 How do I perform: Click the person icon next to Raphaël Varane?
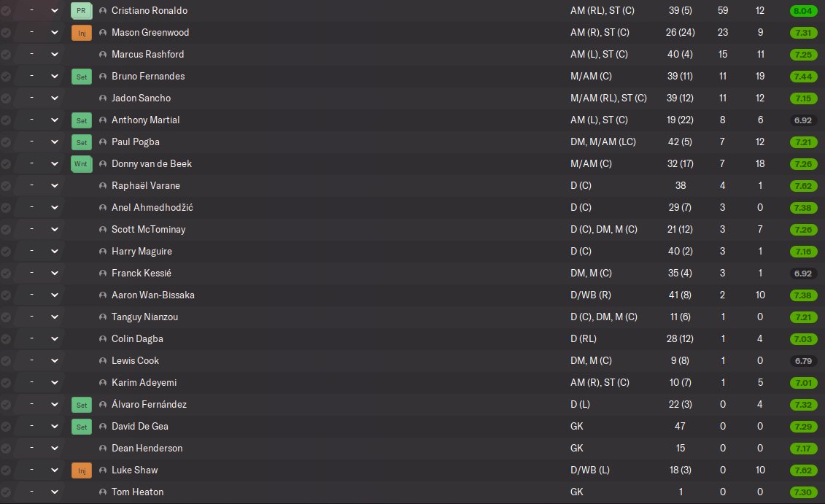click(102, 186)
